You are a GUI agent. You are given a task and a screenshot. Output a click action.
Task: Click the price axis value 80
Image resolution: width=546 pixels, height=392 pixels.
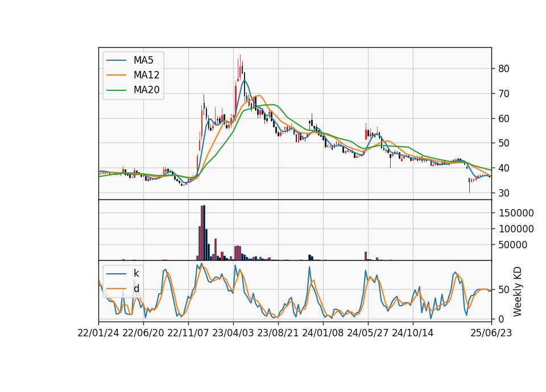pos(504,69)
